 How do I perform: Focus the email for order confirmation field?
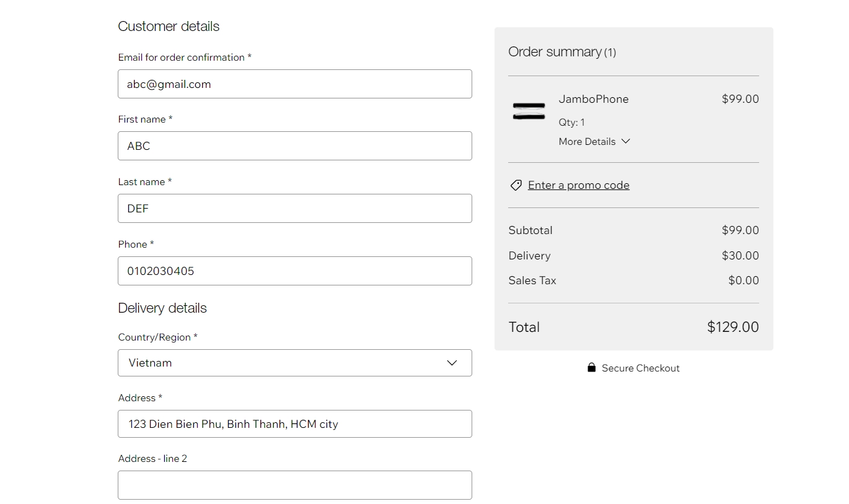tap(294, 84)
